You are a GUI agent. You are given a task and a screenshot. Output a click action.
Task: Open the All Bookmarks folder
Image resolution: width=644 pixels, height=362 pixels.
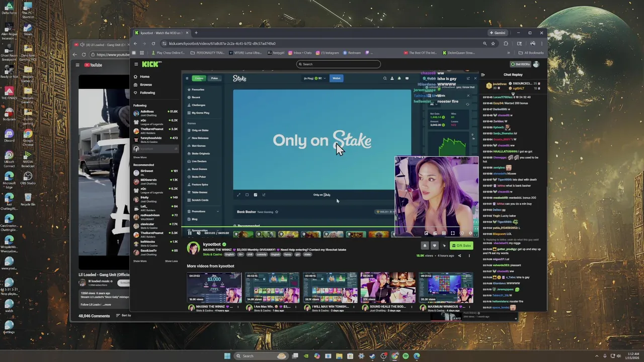tap(531, 52)
